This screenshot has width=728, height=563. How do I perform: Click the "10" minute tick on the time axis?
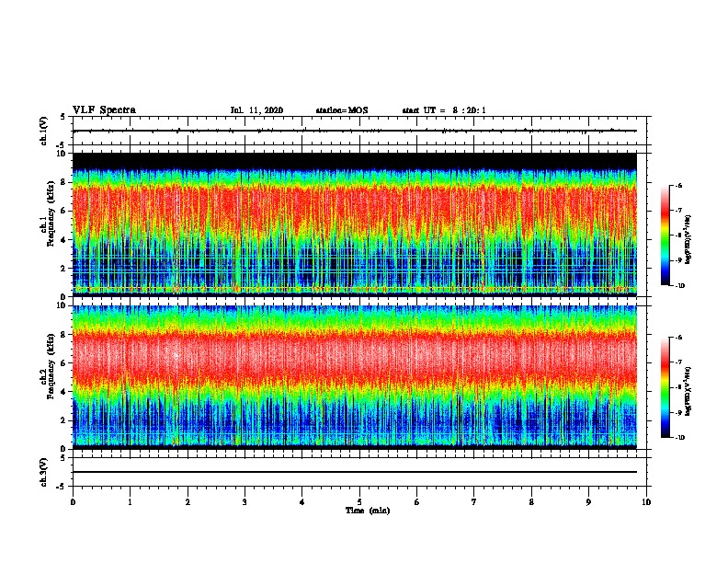(x=646, y=502)
